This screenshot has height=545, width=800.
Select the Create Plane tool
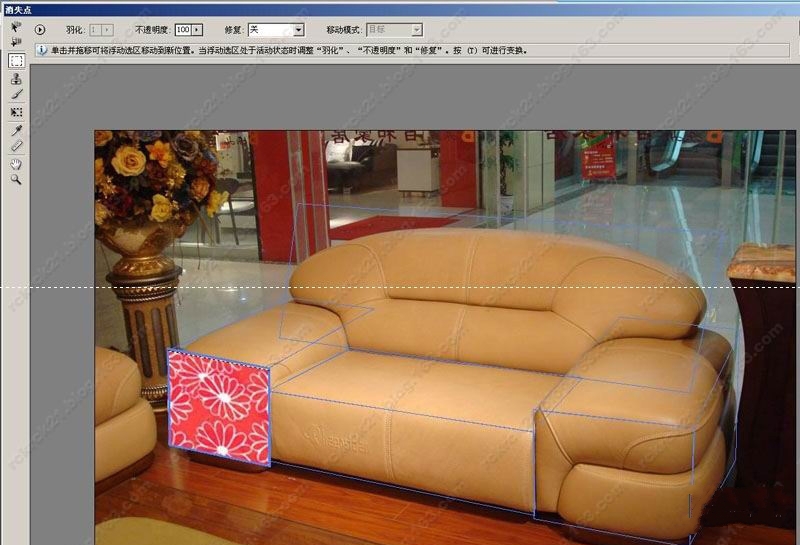click(x=16, y=42)
